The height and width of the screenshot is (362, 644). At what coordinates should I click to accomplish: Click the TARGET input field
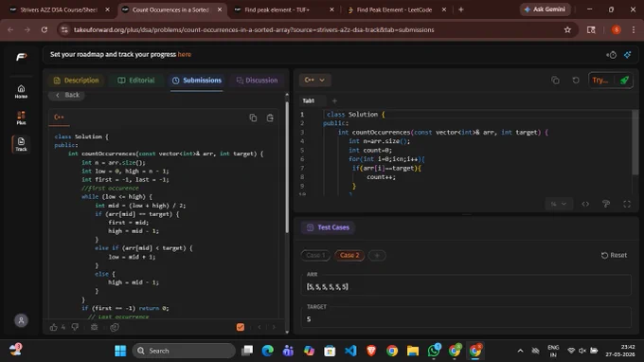(x=466, y=318)
